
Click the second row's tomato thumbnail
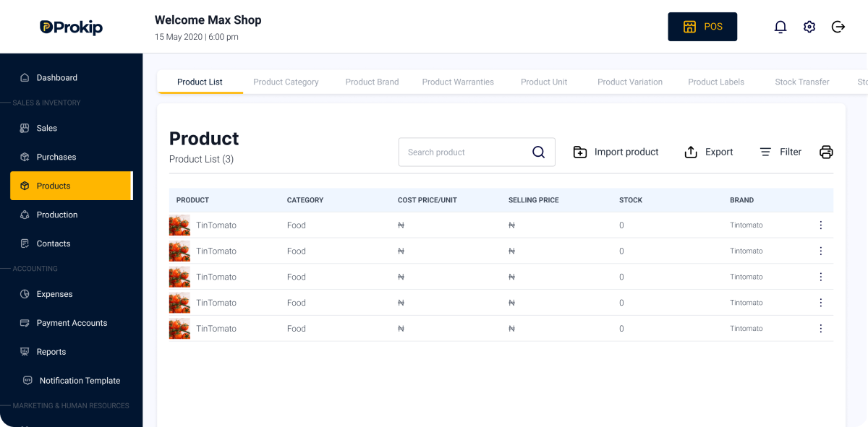179,251
